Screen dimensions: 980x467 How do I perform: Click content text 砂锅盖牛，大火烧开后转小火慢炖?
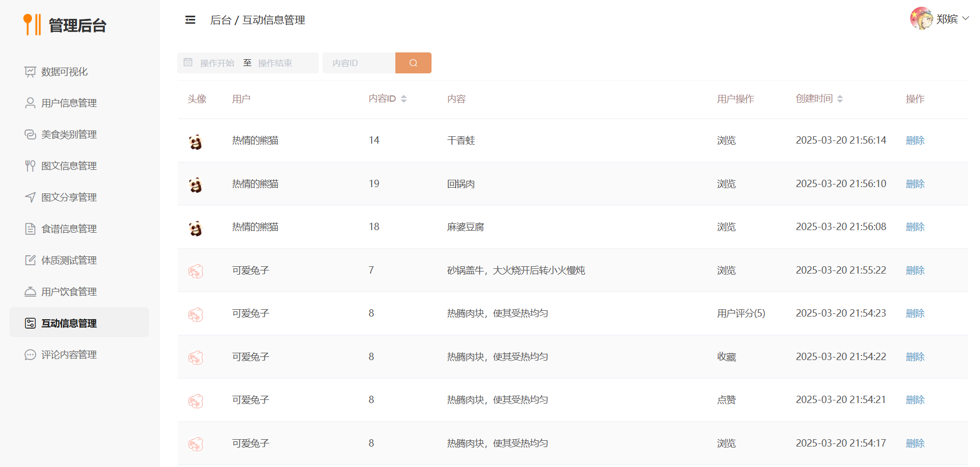516,270
